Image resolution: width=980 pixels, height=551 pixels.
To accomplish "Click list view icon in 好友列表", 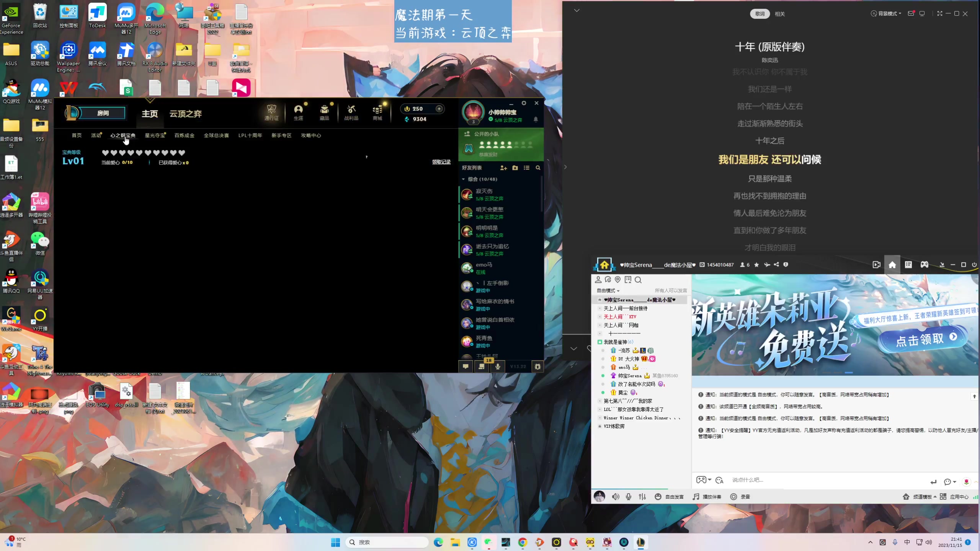I will pos(527,168).
